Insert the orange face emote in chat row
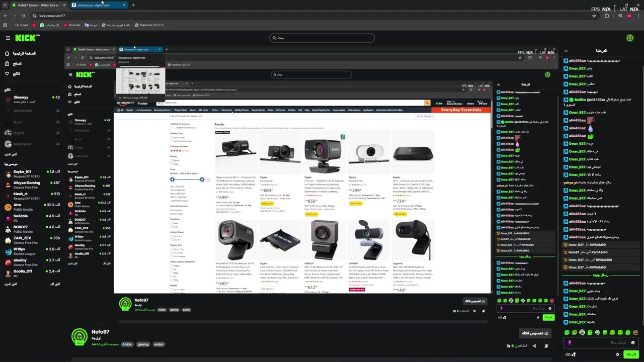644x362 pixels. click(x=635, y=332)
